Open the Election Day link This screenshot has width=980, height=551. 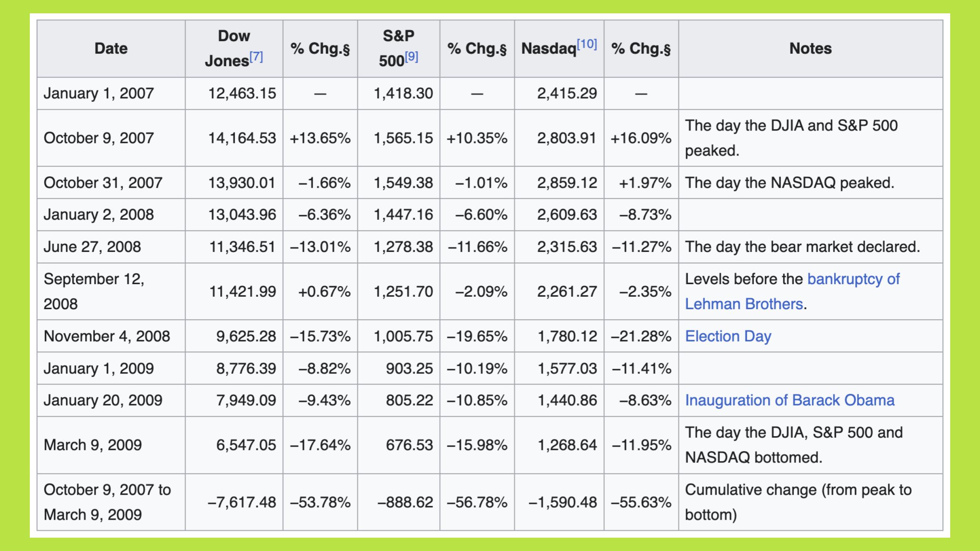click(x=728, y=336)
